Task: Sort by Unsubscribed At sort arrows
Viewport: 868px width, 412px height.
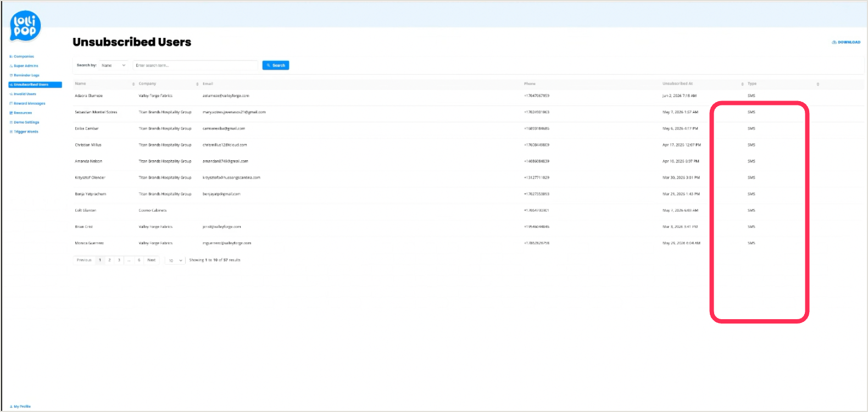Action: [x=742, y=84]
